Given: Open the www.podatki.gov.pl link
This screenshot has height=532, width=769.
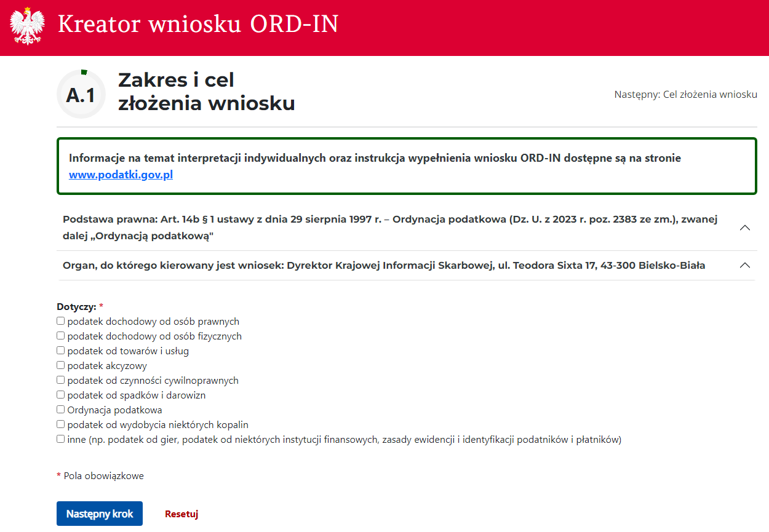Looking at the screenshot, I should [x=121, y=175].
